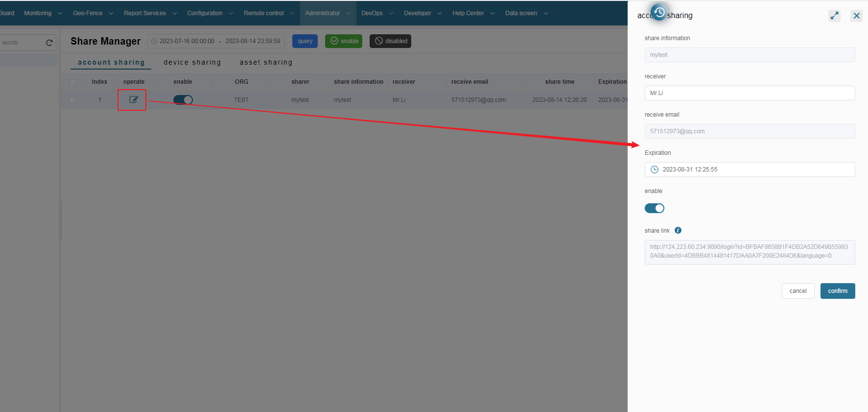Click the edit icon in row 1
This screenshot has width=868, height=412.
click(x=133, y=99)
